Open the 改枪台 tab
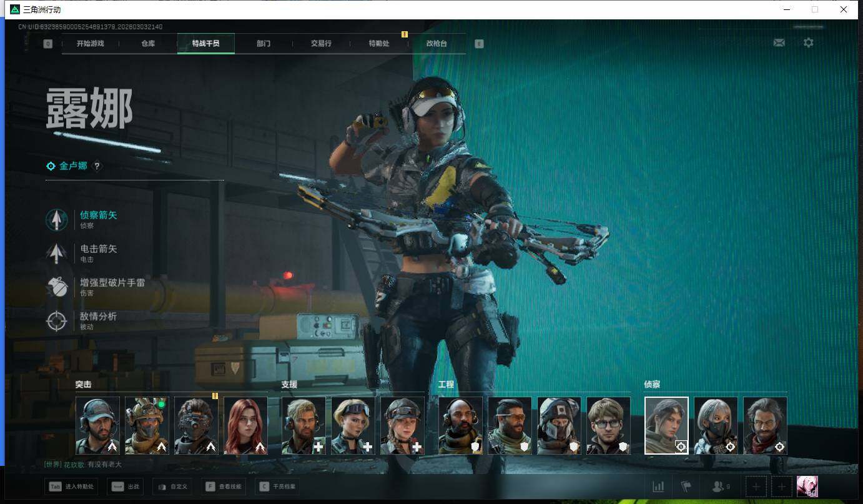863x504 pixels. click(436, 44)
